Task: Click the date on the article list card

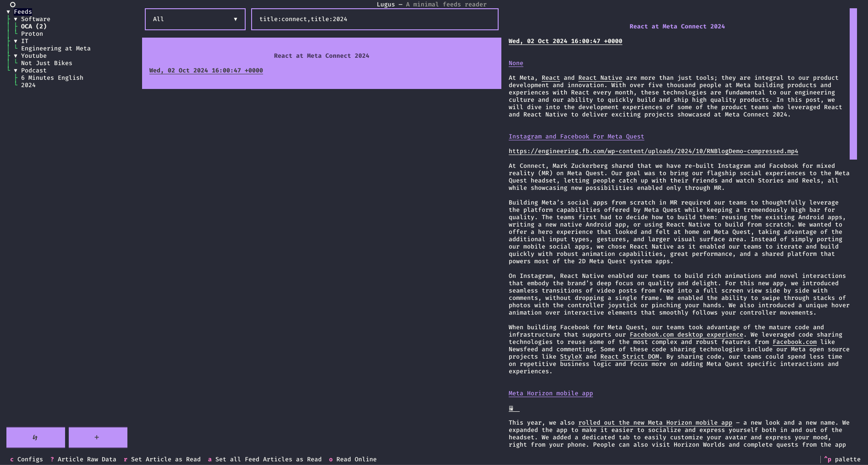Action: [206, 71]
